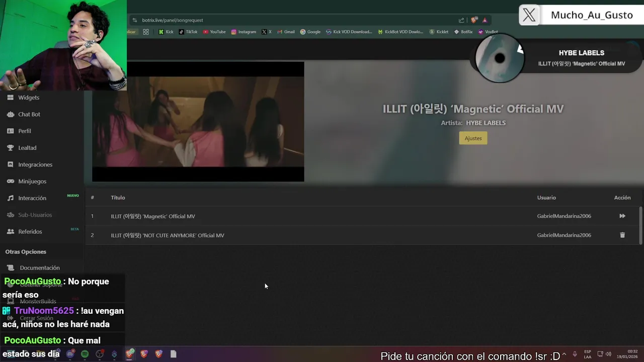The image size is (644, 362).
Task: Click the Sub-Usuarios people icon
Action: coord(10,215)
